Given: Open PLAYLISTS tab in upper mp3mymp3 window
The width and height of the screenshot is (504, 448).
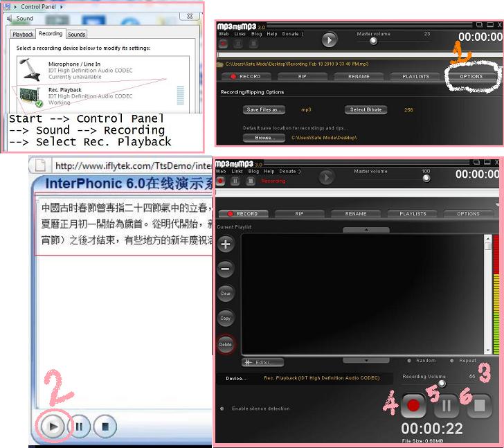Looking at the screenshot, I should (415, 76).
